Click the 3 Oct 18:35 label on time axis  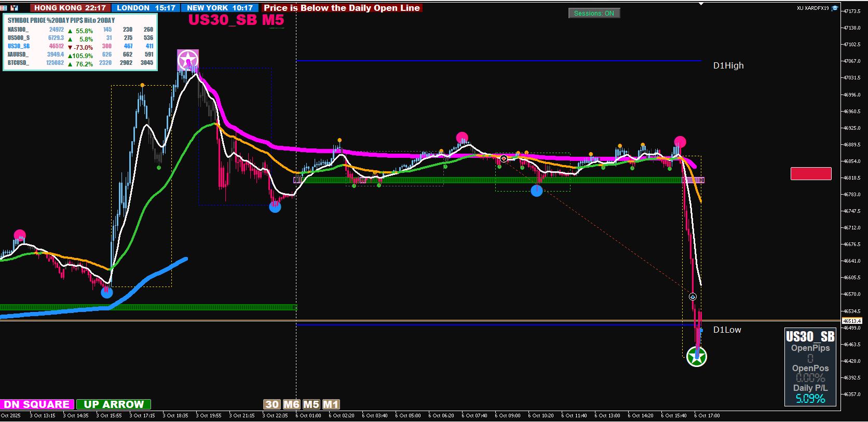(x=175, y=415)
